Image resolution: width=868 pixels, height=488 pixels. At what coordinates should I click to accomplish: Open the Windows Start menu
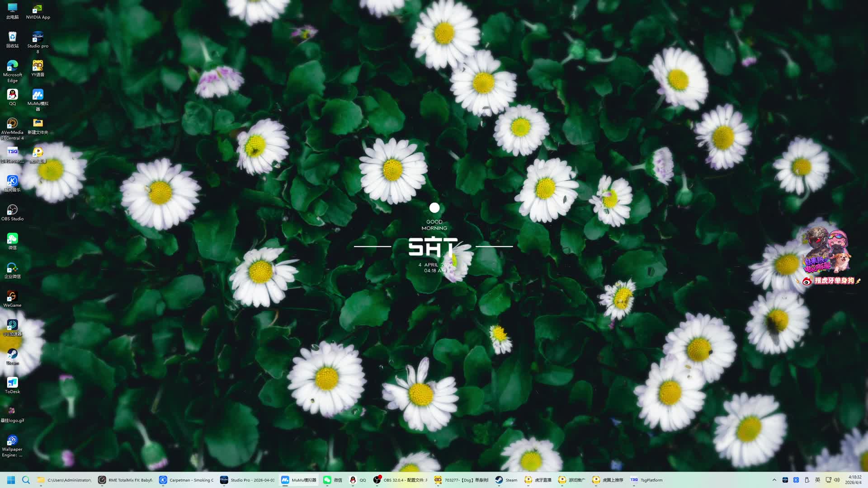point(11,480)
